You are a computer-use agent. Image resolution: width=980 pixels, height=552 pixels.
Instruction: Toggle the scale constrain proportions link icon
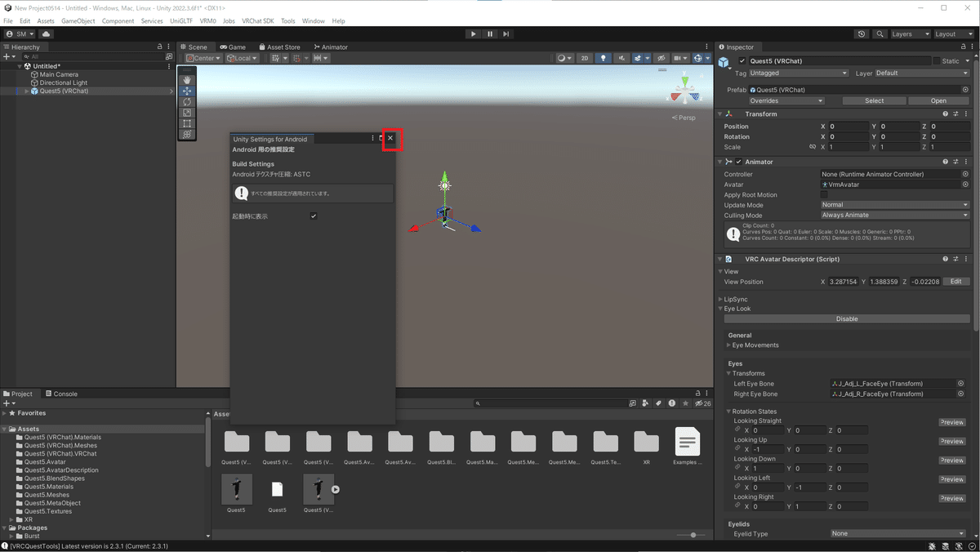point(813,148)
